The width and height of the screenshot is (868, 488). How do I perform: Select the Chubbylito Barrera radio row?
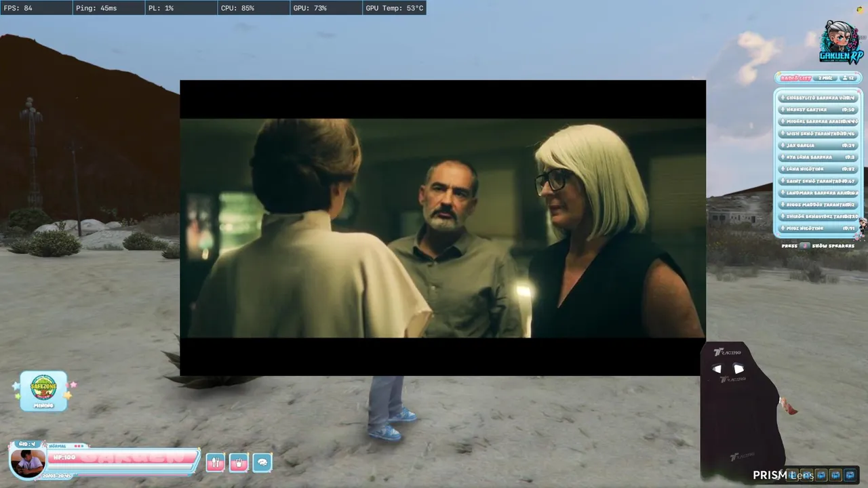(x=818, y=98)
